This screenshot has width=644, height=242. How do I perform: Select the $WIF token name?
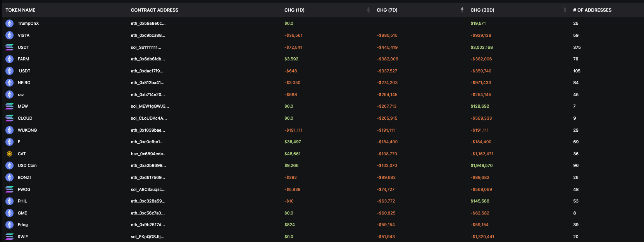click(x=23, y=237)
